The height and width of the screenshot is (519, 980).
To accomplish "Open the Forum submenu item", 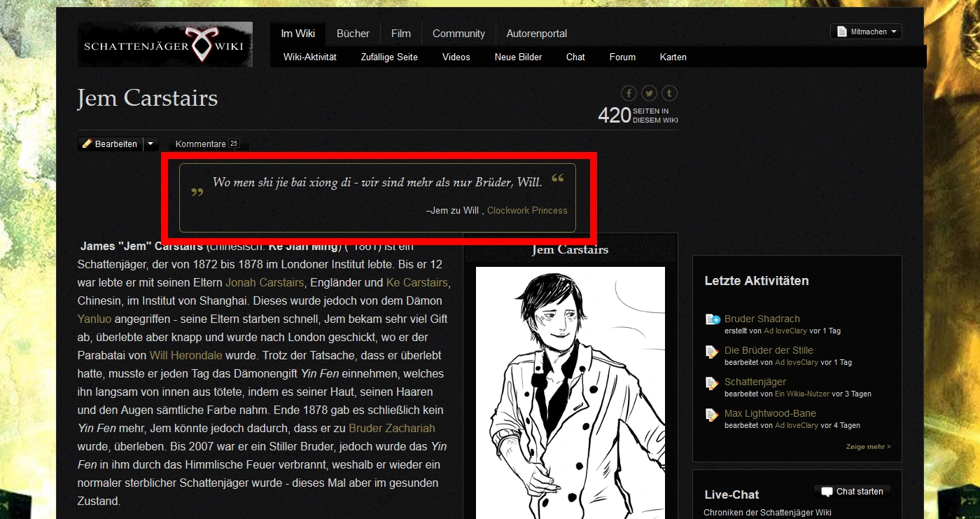I will pos(622,57).
